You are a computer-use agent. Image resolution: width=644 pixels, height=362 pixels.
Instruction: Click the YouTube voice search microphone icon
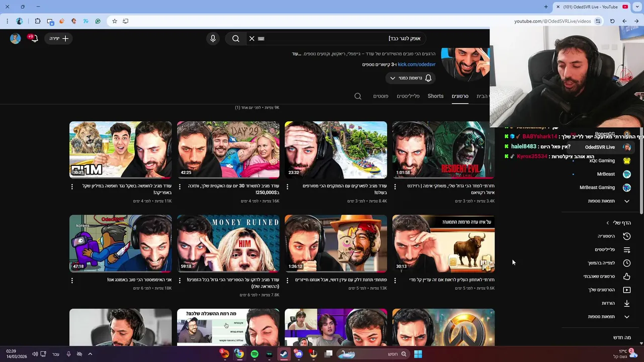(213, 38)
